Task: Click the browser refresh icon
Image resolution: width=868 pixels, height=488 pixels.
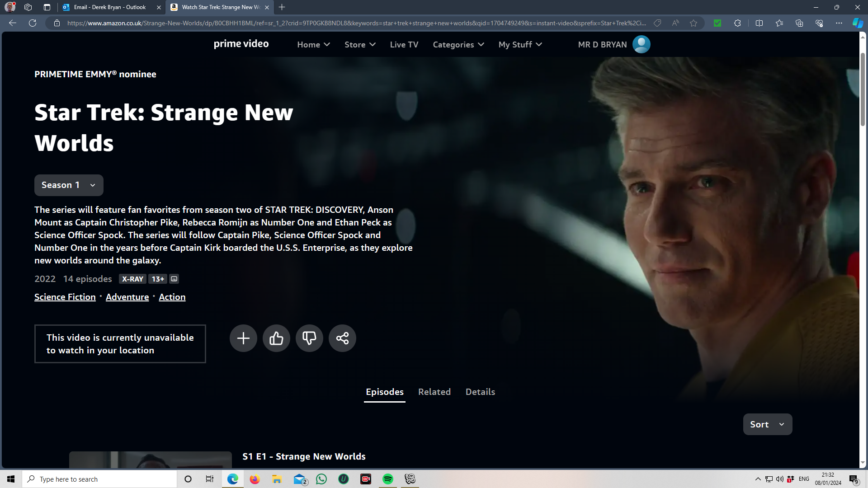Action: 33,23
